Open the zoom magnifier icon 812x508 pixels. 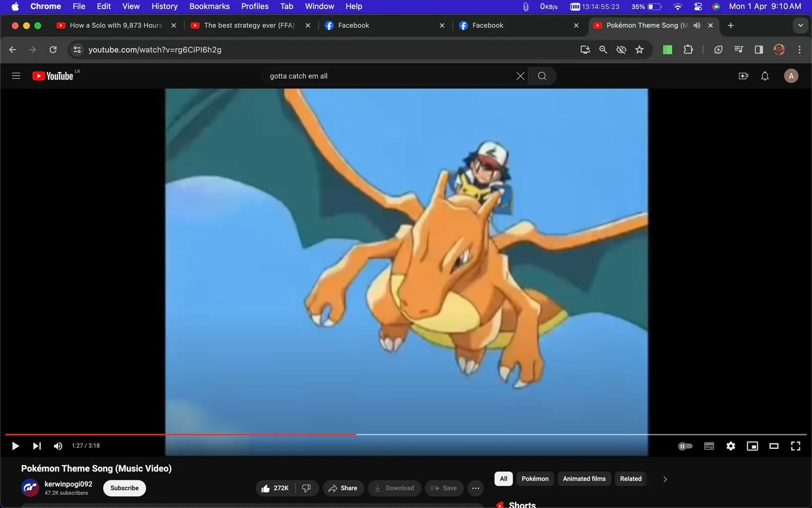click(603, 49)
